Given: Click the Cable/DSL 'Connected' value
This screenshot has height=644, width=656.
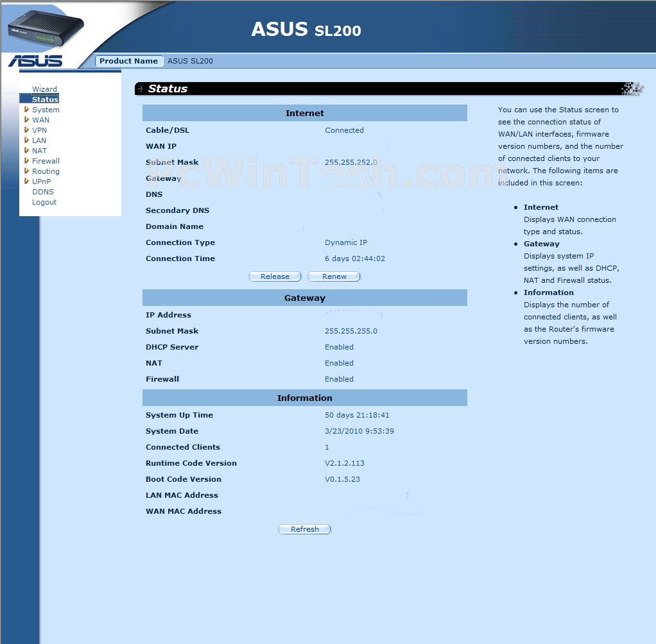Looking at the screenshot, I should point(344,130).
